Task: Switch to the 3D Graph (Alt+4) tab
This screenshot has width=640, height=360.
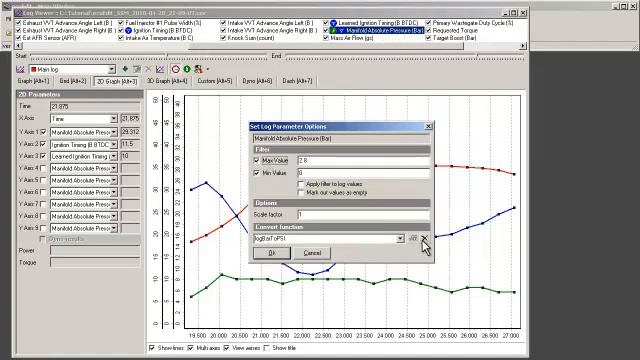Action: (x=167, y=81)
